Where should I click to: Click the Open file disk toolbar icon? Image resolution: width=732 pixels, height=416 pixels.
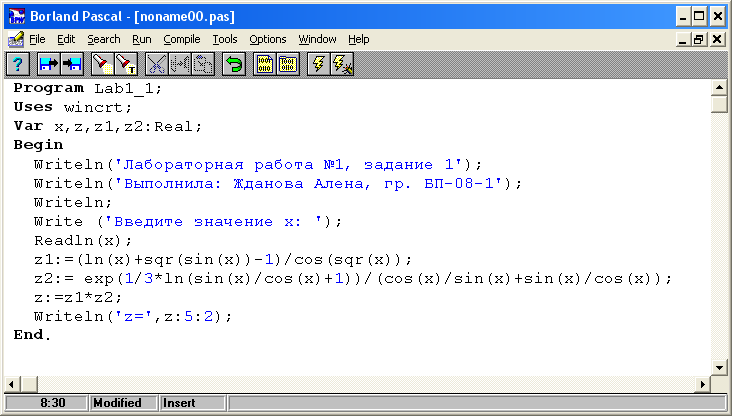(49, 64)
